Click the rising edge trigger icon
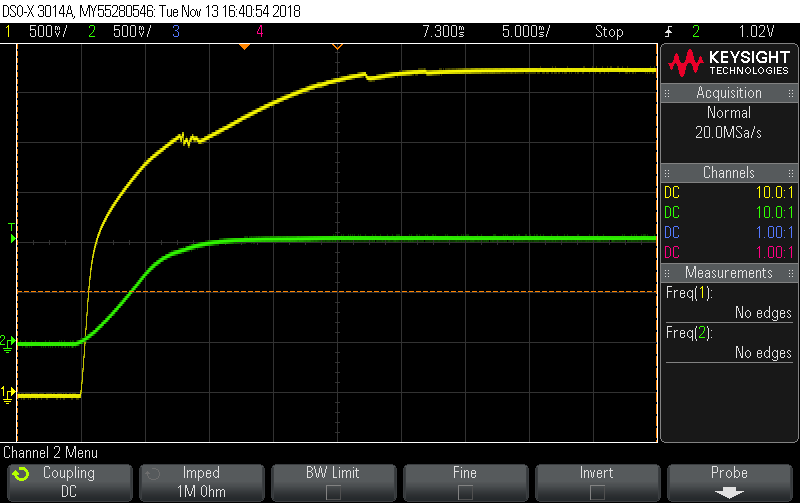 (x=668, y=32)
